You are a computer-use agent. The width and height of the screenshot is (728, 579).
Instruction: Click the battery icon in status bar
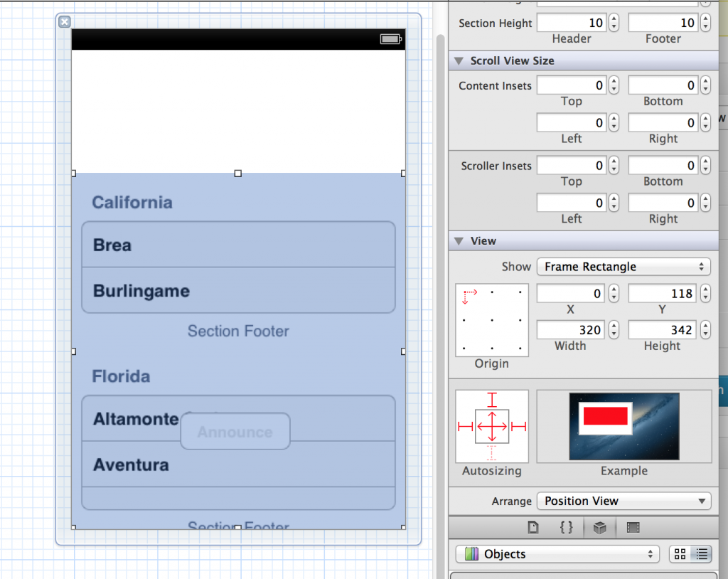tap(391, 39)
